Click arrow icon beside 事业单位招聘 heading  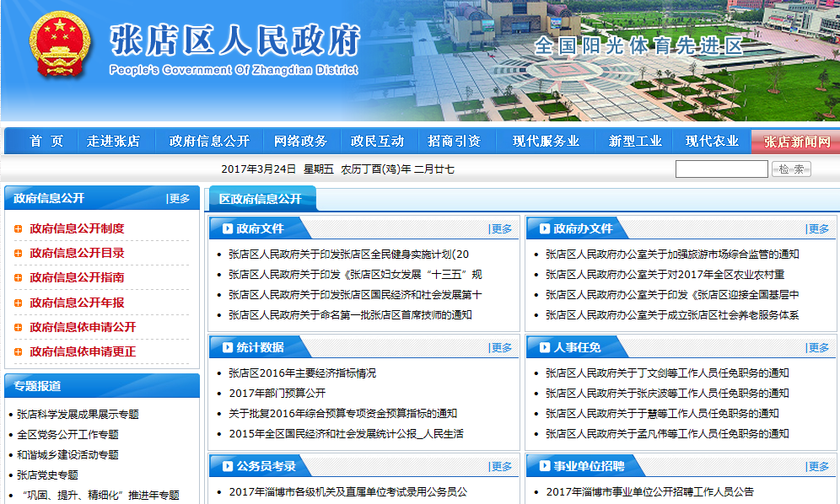pos(544,466)
